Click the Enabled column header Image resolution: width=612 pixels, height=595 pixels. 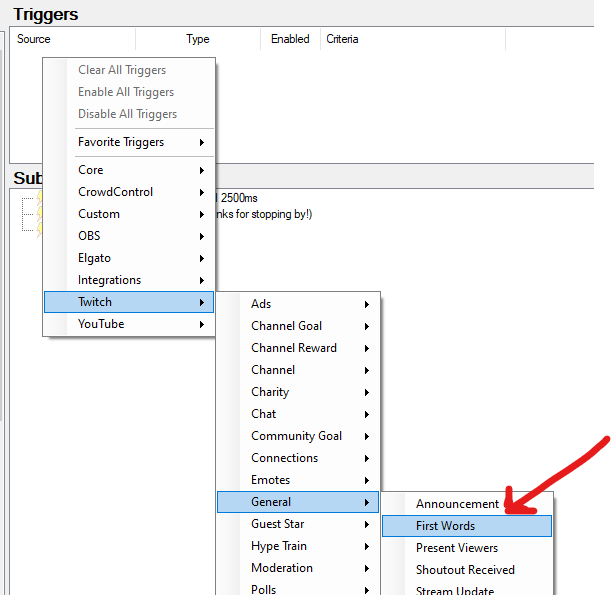pos(290,39)
